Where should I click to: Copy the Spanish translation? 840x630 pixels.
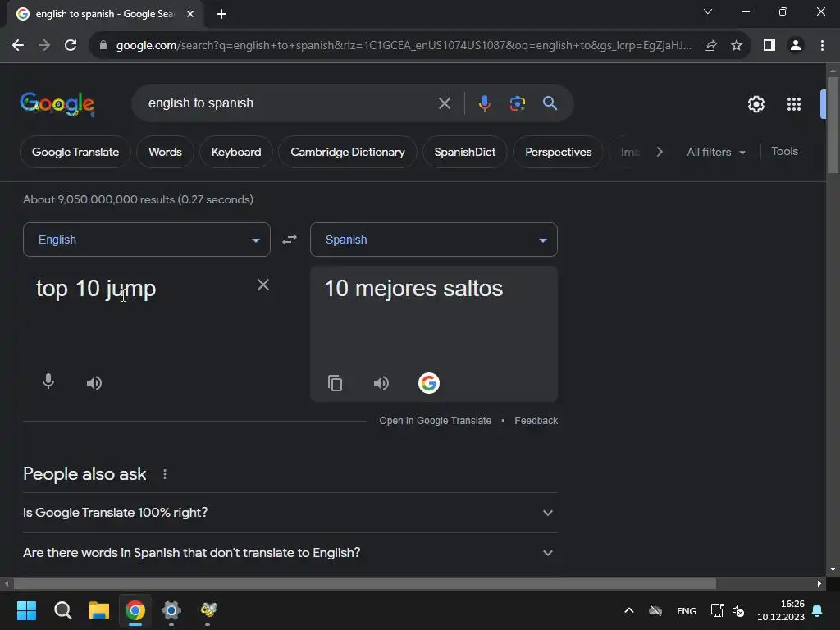pyautogui.click(x=335, y=383)
